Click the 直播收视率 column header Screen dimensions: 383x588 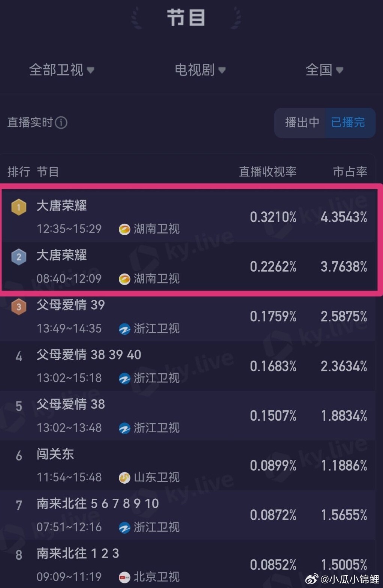pyautogui.click(x=267, y=172)
